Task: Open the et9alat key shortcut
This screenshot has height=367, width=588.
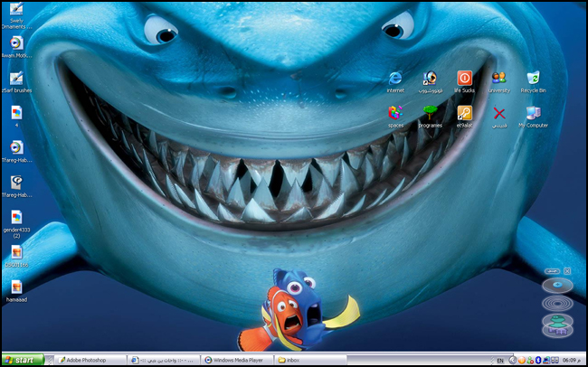Action: 464,117
